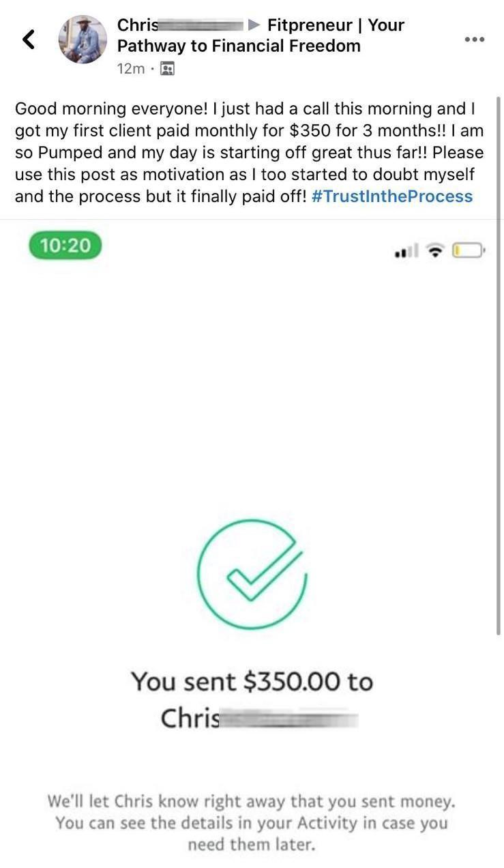Tap the You sent $350.00 to text
This screenshot has width=504, height=868.
(x=252, y=681)
